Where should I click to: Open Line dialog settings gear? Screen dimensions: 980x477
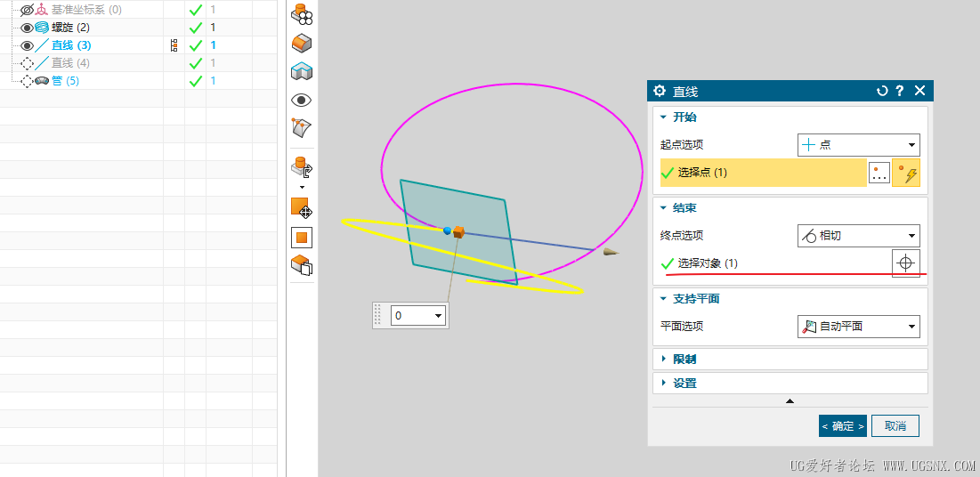click(x=660, y=92)
